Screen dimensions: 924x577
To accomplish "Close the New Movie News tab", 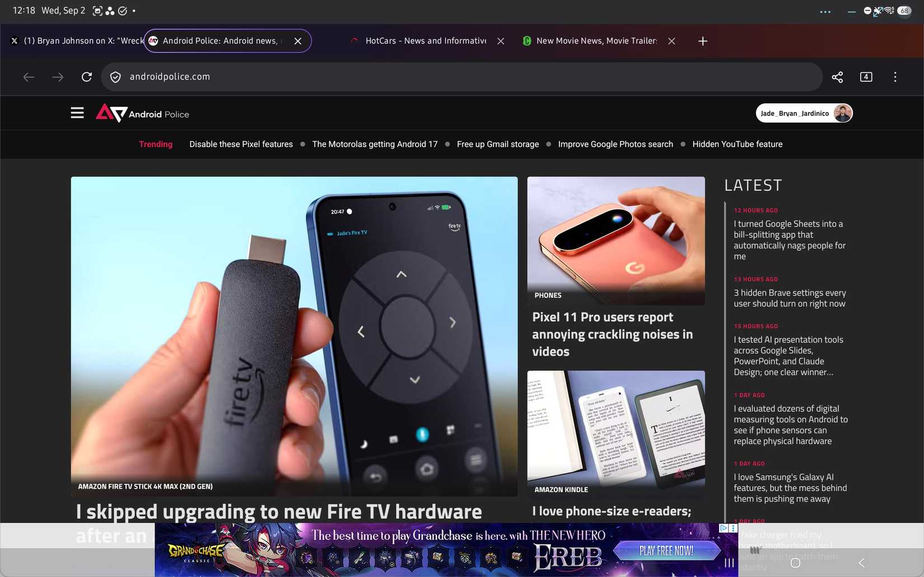I will point(671,41).
